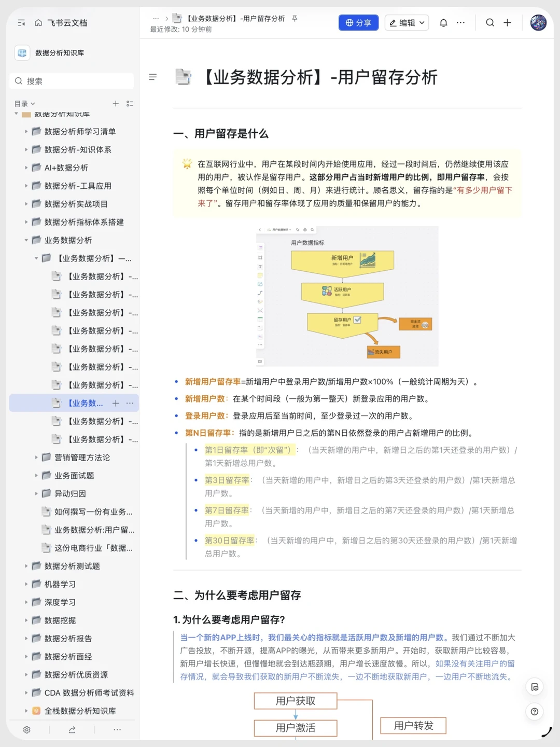
Task: Collapse the left sidebar panel
Action: point(21,23)
